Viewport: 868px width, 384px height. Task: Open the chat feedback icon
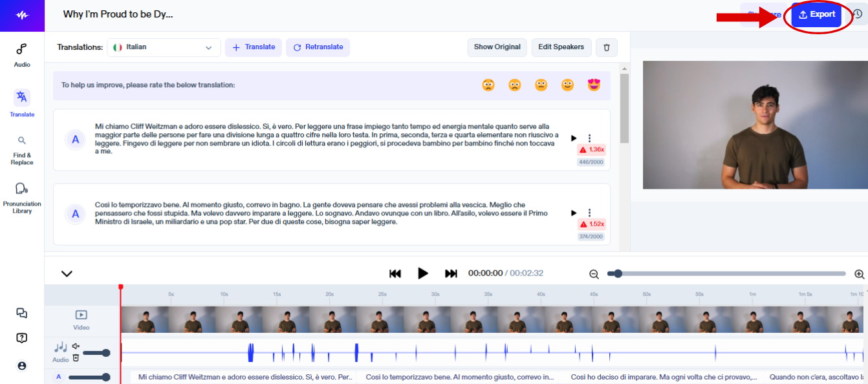[x=22, y=313]
